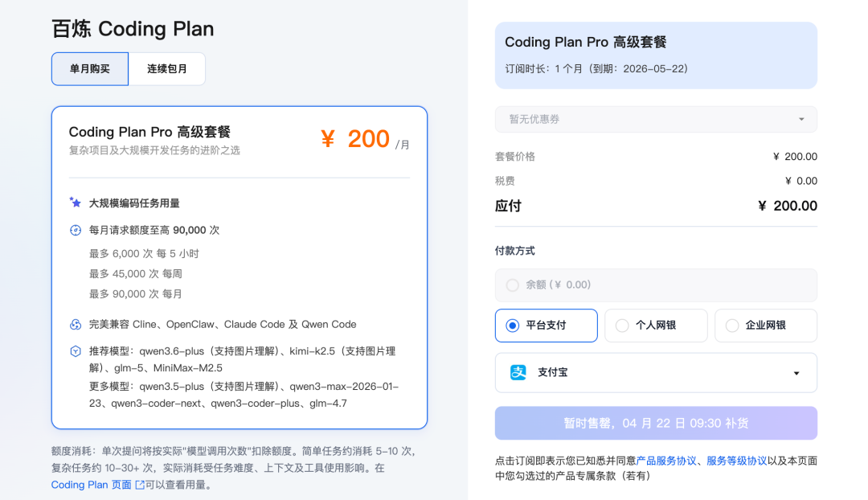Click the Alipay logo icon
The height and width of the screenshot is (500, 868).
[518, 372]
